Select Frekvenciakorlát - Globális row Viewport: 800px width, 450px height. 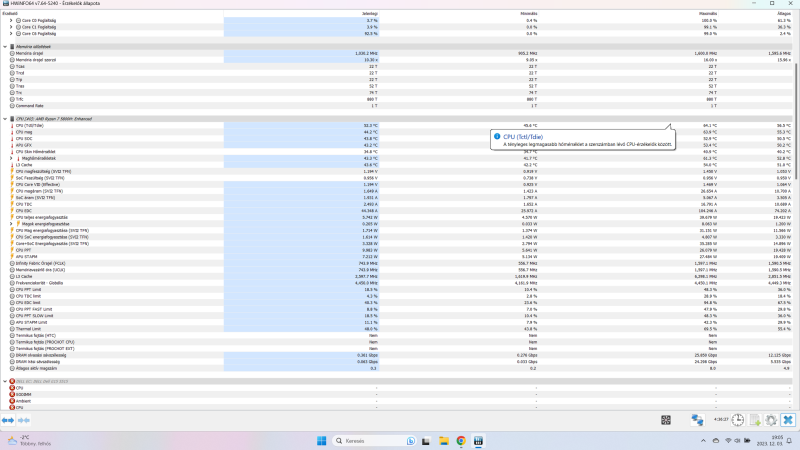coord(397,283)
